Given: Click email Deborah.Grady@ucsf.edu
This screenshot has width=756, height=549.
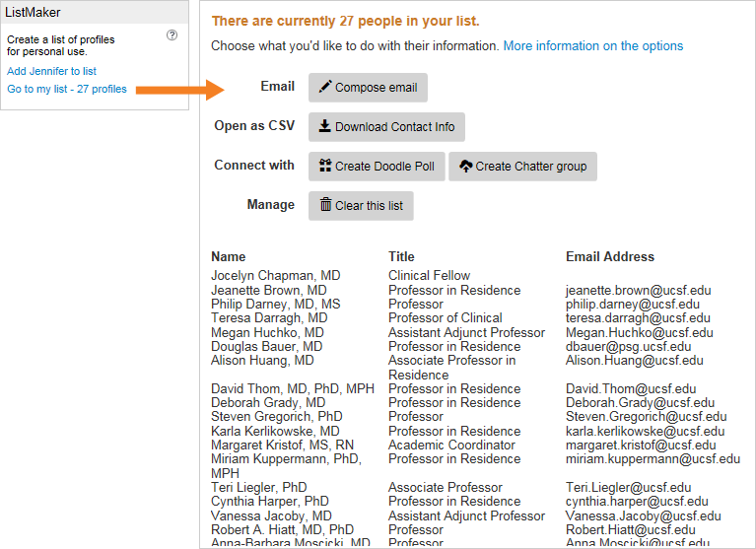Looking at the screenshot, I should point(641,402).
